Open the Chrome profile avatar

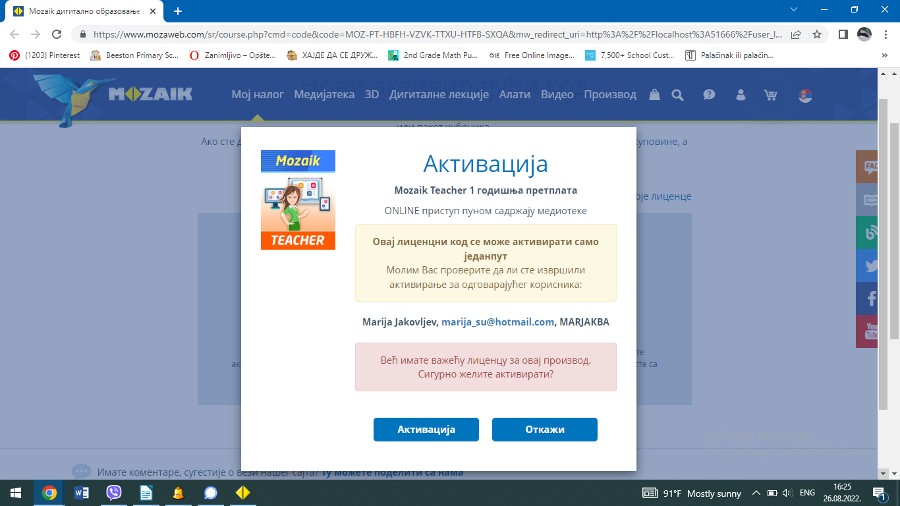[864, 34]
